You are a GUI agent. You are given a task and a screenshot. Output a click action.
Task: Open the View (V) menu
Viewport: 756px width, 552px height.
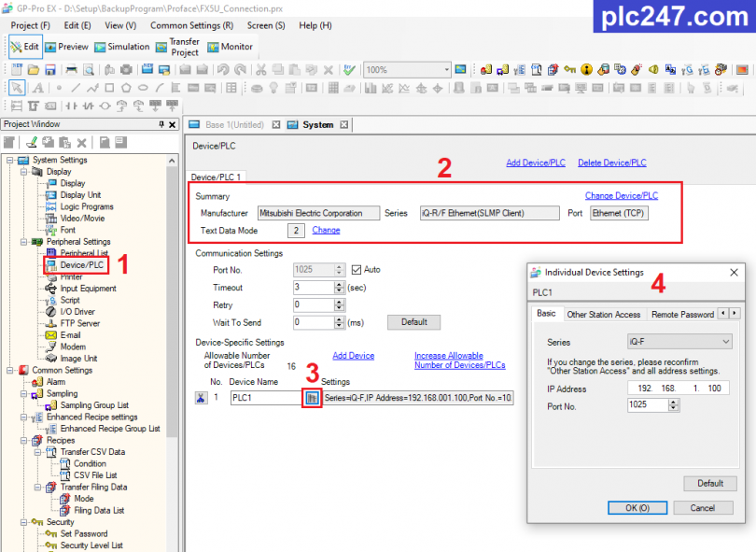tap(120, 25)
